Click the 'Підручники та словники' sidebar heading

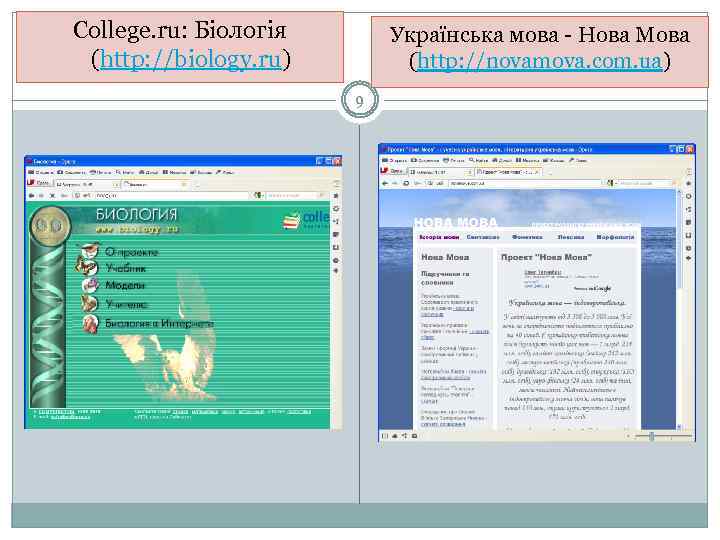445,278
